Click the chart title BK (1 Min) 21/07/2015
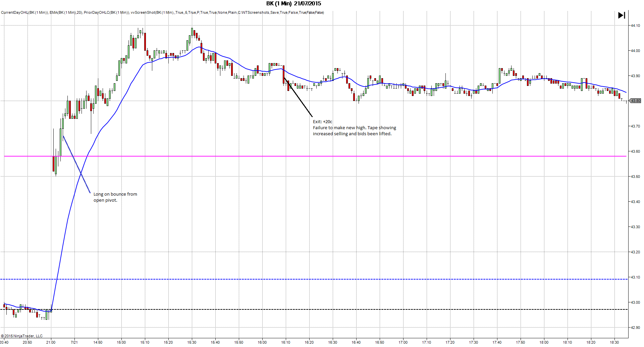Image resolution: width=644 pixels, height=347 pixels. pos(293,4)
